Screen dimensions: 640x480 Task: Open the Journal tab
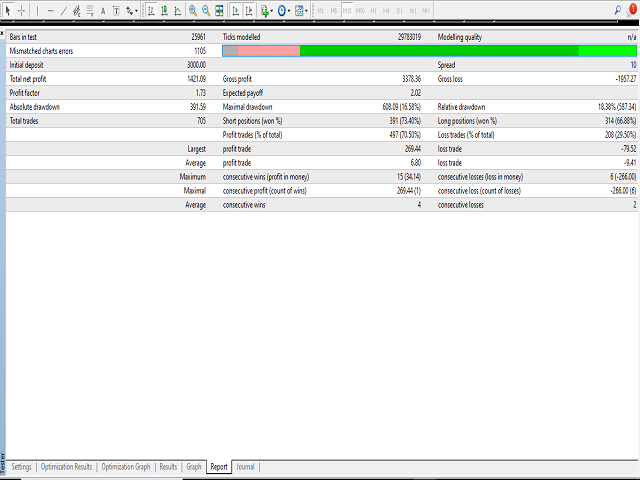coord(245,466)
